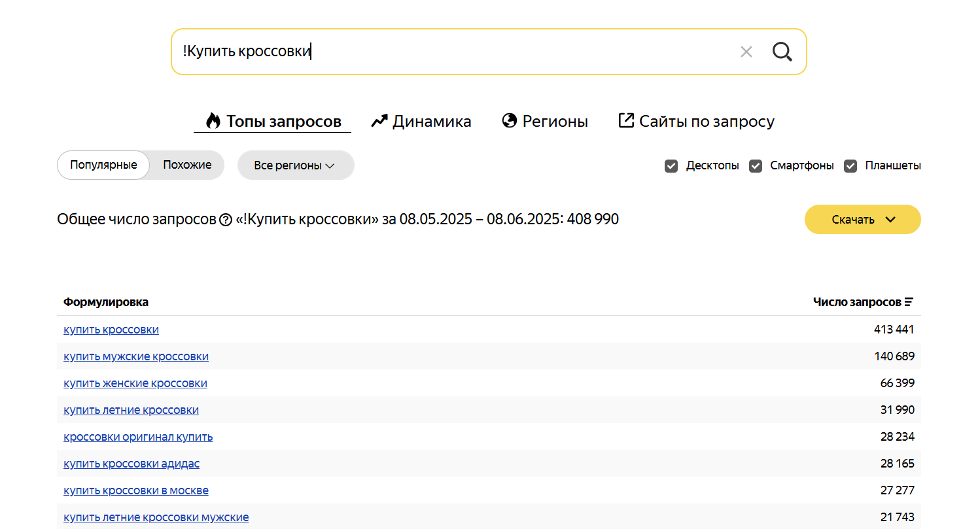Click the sort icon next to Число запросов
The image size is (980, 529).
909,302
